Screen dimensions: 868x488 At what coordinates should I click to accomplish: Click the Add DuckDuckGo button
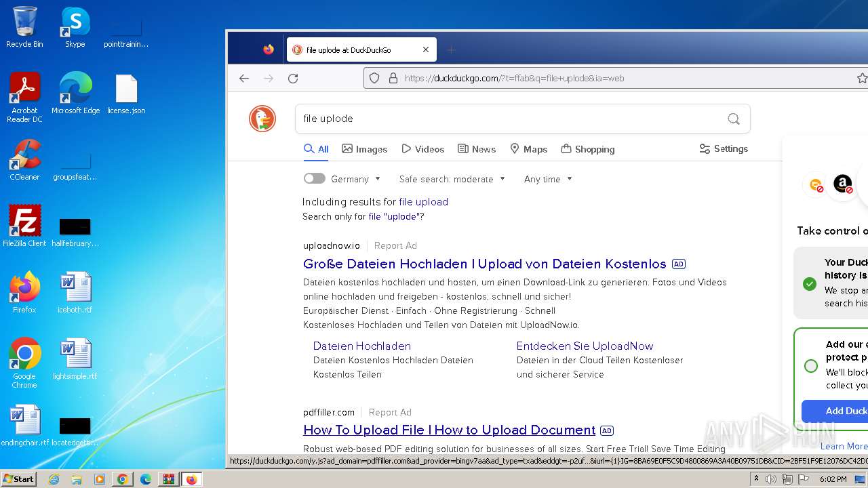tap(835, 411)
